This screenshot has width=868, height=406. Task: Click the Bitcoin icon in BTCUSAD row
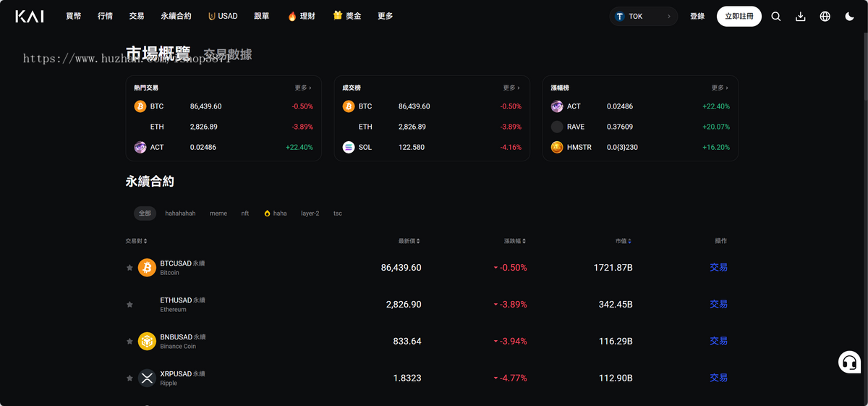147,268
